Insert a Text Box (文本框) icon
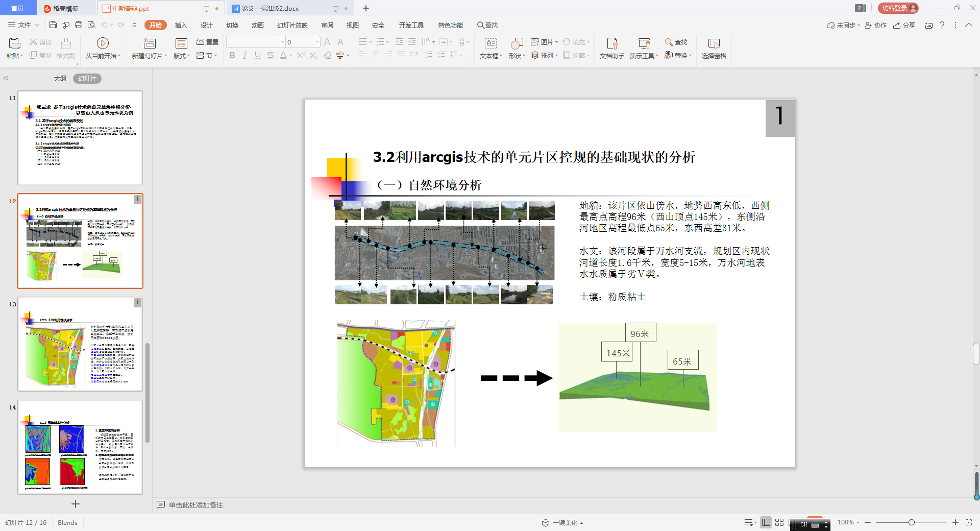 point(491,43)
